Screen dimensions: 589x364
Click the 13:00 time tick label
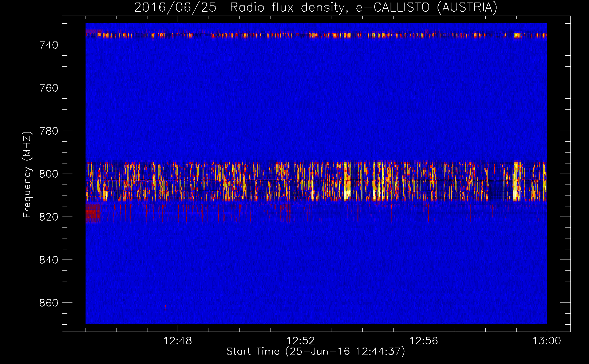(x=547, y=341)
